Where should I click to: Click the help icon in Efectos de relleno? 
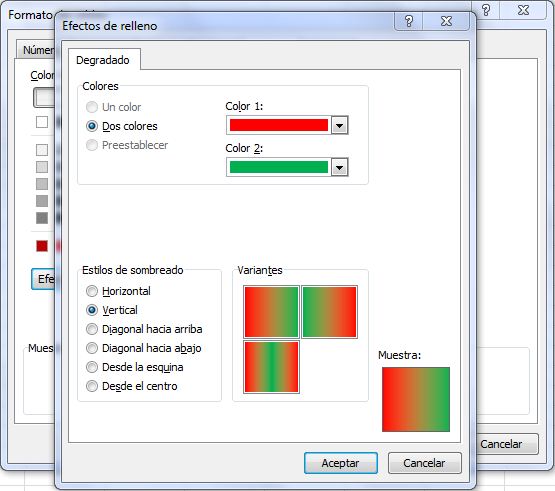pos(409,21)
